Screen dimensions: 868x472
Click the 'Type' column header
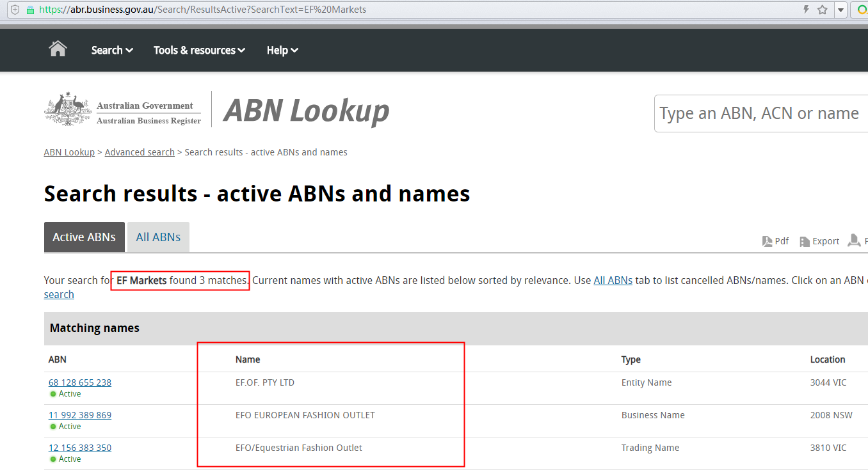pos(631,359)
